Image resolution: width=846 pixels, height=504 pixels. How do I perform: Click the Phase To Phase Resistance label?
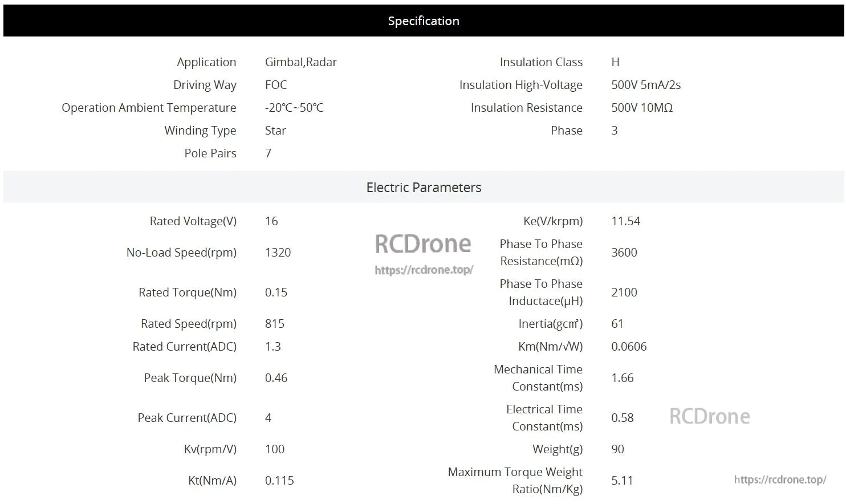(x=540, y=253)
